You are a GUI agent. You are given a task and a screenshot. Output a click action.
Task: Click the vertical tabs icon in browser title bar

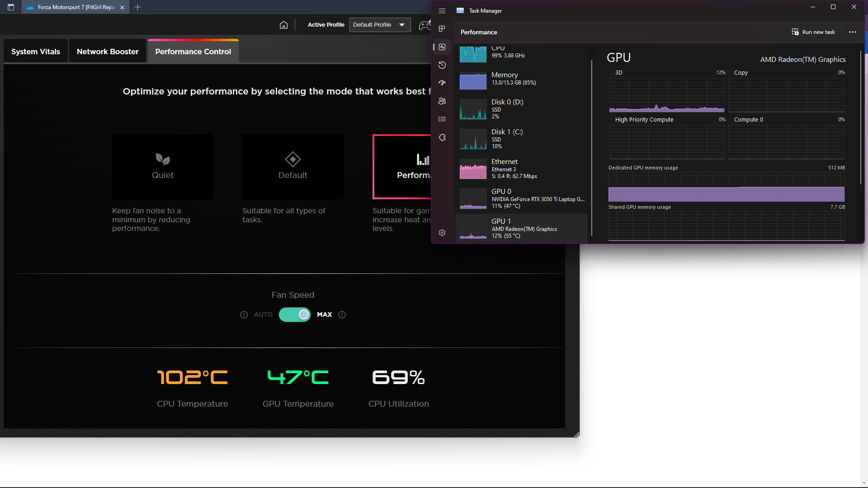coord(11,7)
